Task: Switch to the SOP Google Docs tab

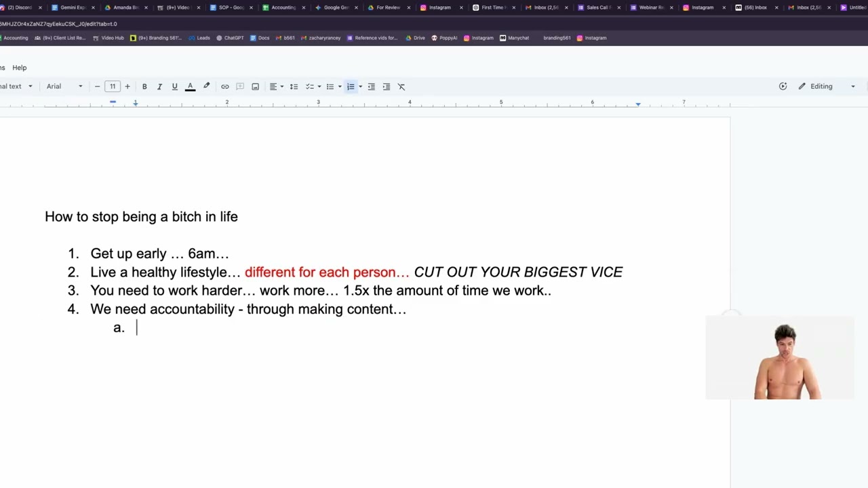Action: [x=231, y=7]
